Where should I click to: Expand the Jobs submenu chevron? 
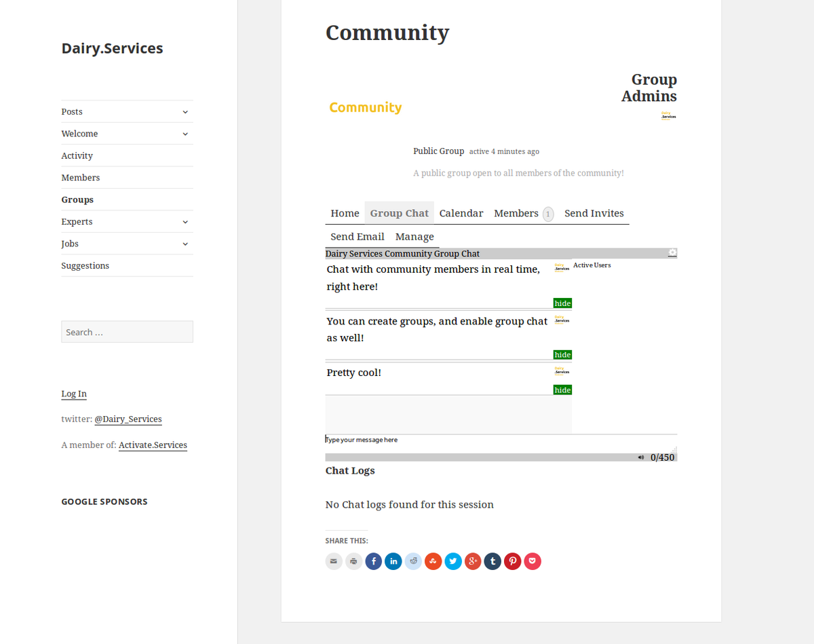[185, 244]
